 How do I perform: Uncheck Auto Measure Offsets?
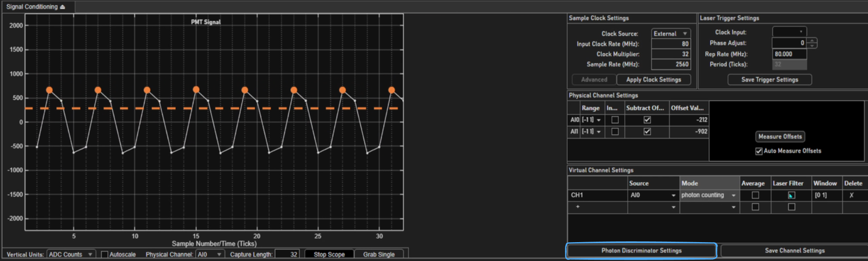[759, 151]
